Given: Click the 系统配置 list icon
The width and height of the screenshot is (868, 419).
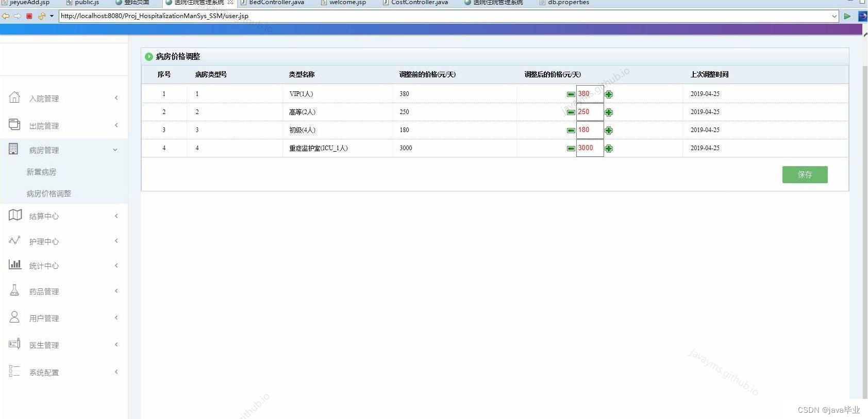Looking at the screenshot, I should (x=14, y=371).
